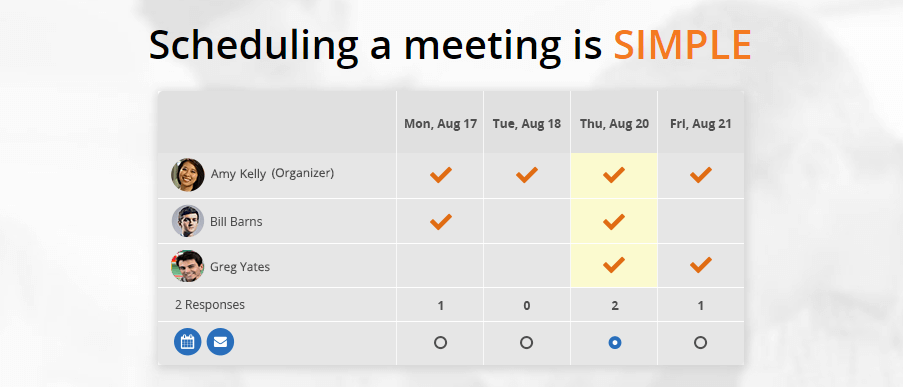Select the Tue, Aug 18 radio button
The image size is (903, 387).
pos(526,343)
